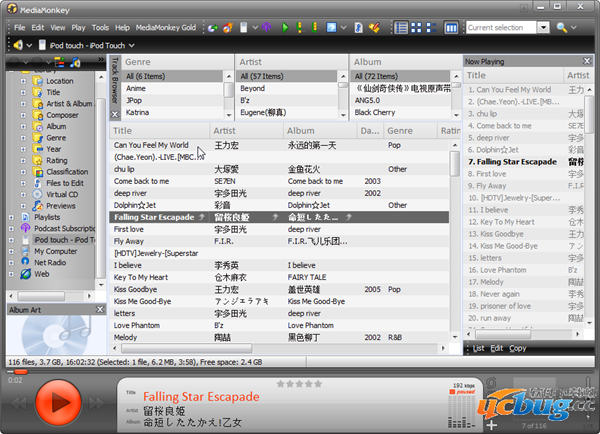Click the Net Radio tree icon
This screenshot has height=434, width=600.
pos(25,261)
